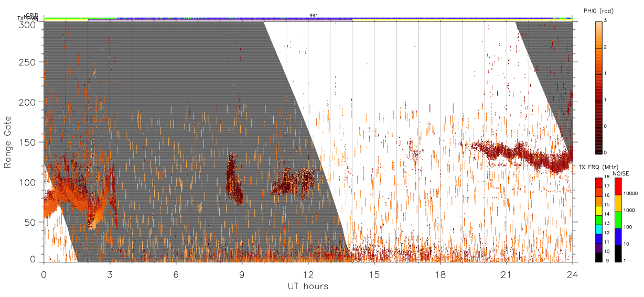Pick the green NOISE segment above 100
The height and width of the screenshot is (297, 644).
[617, 220]
